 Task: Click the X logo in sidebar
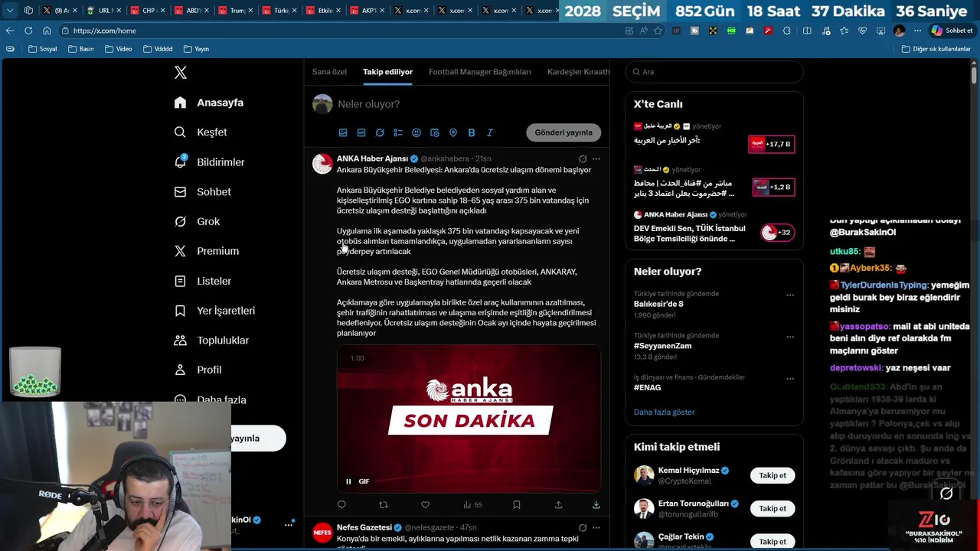(181, 73)
